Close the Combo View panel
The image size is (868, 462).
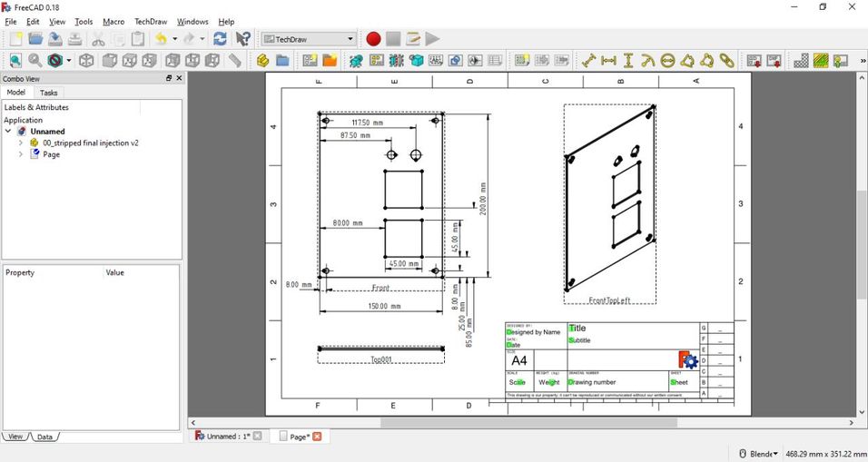[x=179, y=79]
